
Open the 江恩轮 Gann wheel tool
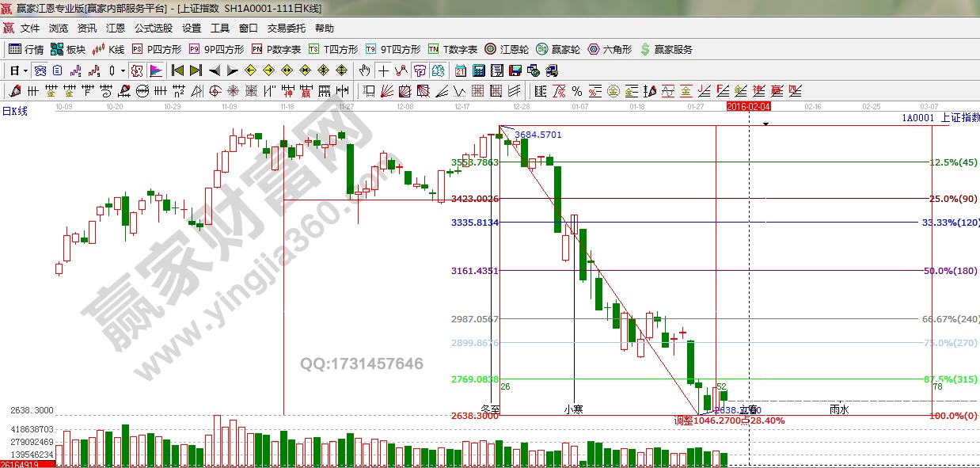509,49
